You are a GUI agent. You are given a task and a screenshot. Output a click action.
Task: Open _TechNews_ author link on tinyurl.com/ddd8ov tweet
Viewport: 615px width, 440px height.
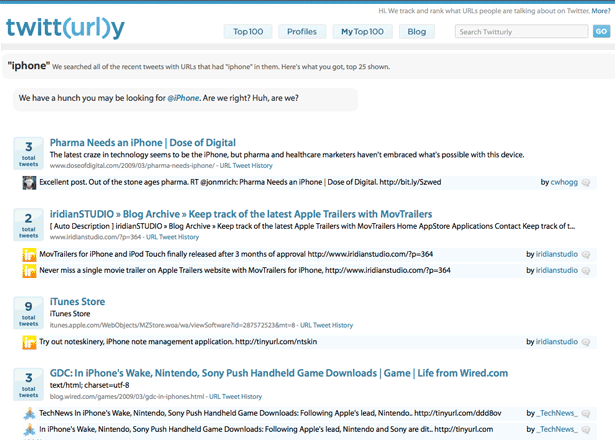(x=557, y=413)
